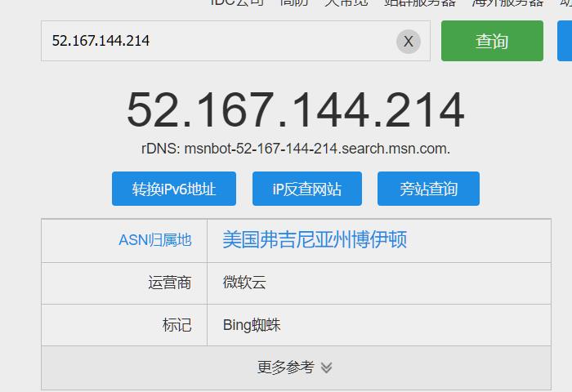This screenshot has height=392, width=572.
Task: Open iP反查网站 reverse lookup
Action: pos(307,189)
